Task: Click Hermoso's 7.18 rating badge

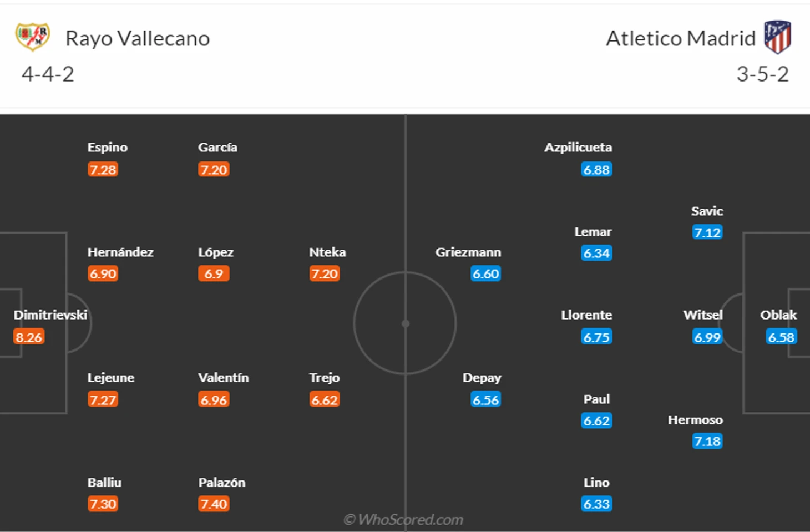Action: pos(707,441)
